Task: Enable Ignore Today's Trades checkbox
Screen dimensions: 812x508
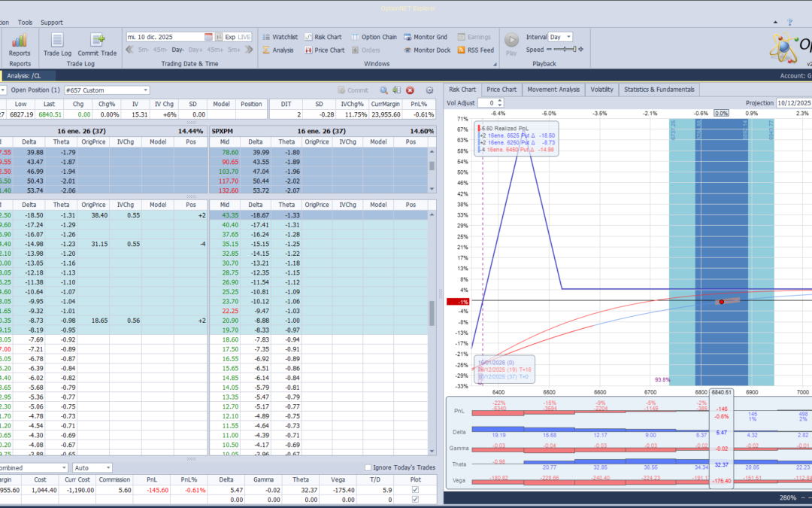Action: point(368,467)
